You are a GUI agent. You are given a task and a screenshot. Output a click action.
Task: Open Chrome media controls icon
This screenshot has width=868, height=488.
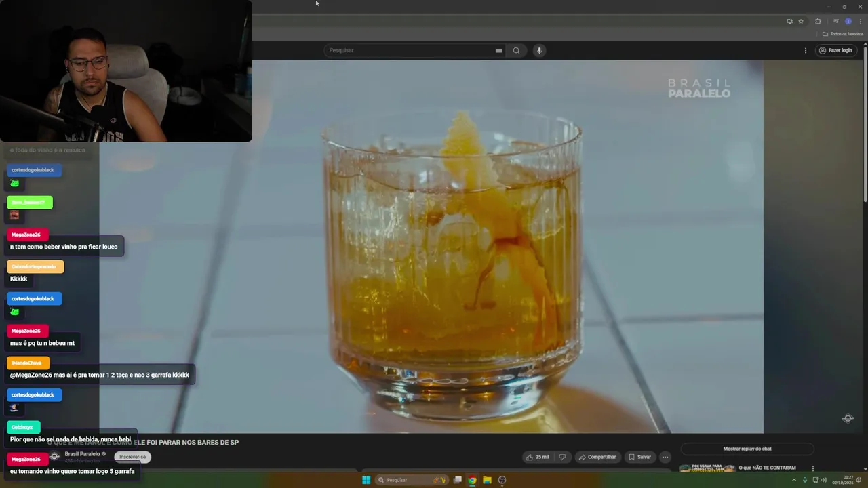click(x=836, y=21)
